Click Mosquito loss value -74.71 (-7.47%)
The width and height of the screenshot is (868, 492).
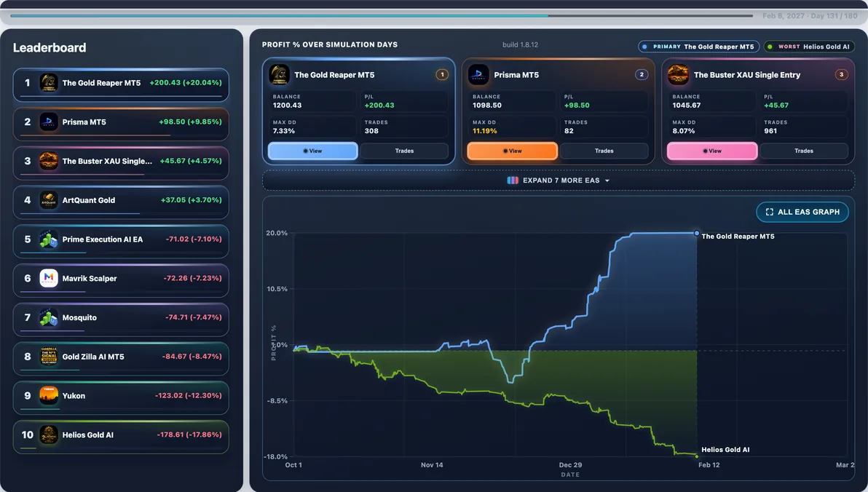(x=193, y=317)
